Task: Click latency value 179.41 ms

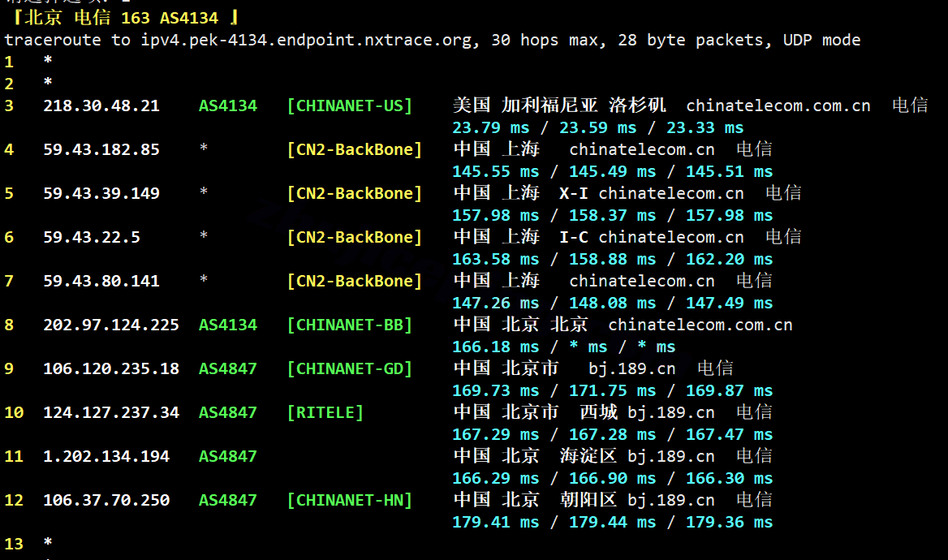Action: click(x=496, y=523)
